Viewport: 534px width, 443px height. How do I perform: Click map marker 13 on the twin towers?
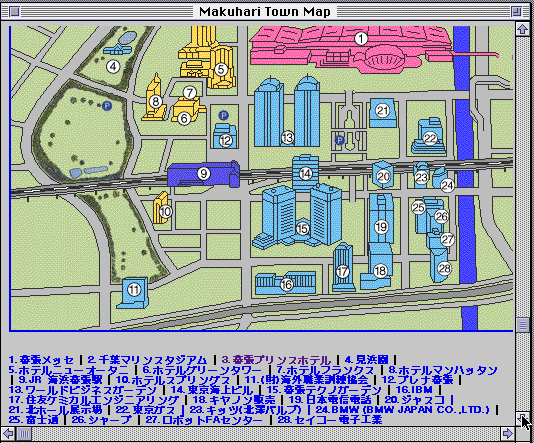[x=287, y=138]
